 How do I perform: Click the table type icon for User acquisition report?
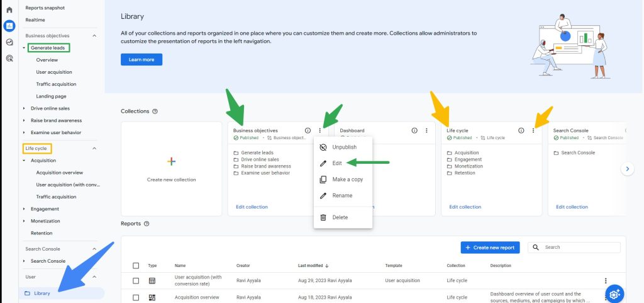pyautogui.click(x=152, y=281)
